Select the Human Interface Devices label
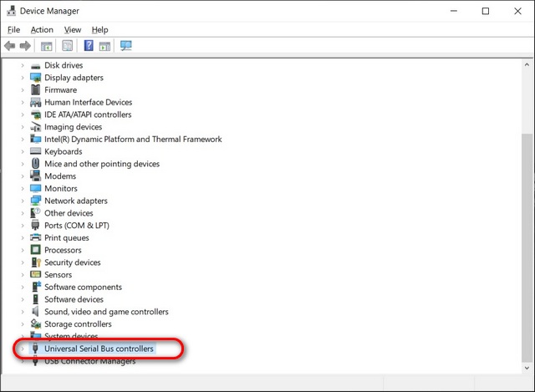 click(89, 102)
